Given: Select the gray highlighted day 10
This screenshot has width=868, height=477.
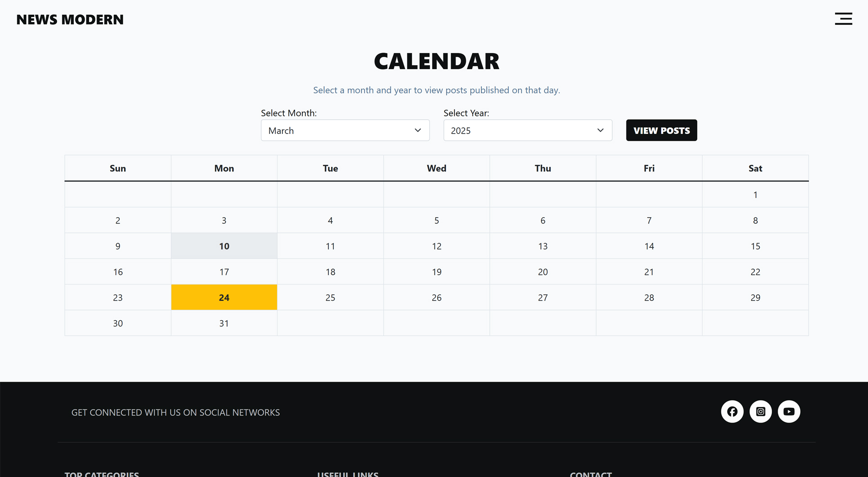Looking at the screenshot, I should (224, 246).
